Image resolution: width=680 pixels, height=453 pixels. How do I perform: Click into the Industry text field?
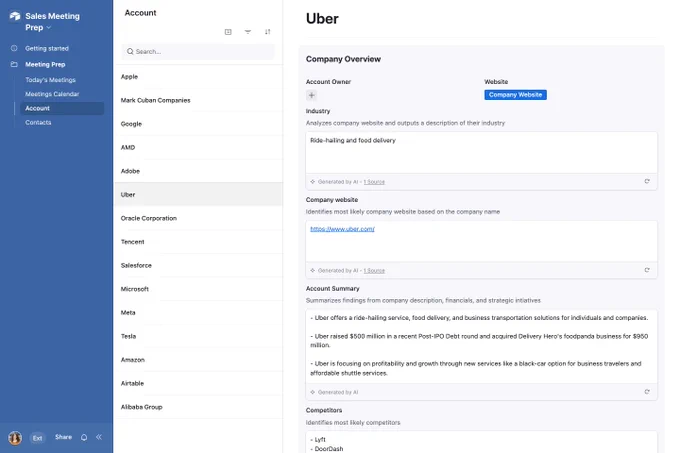pyautogui.click(x=481, y=153)
